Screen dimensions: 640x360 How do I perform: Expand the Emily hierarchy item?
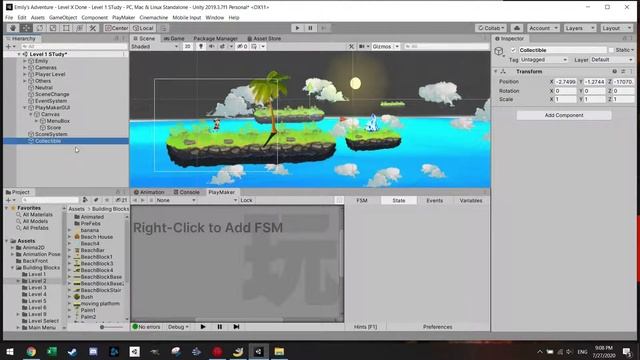[x=25, y=61]
